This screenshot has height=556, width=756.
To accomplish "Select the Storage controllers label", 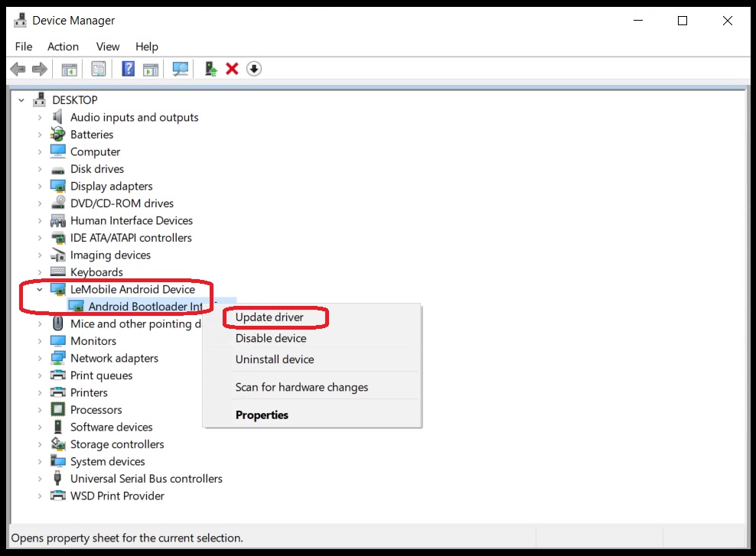I will tap(117, 444).
